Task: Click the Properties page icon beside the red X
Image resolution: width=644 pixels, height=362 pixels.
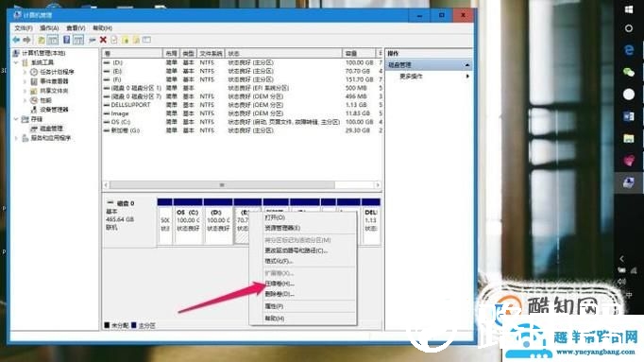Action: point(114,40)
